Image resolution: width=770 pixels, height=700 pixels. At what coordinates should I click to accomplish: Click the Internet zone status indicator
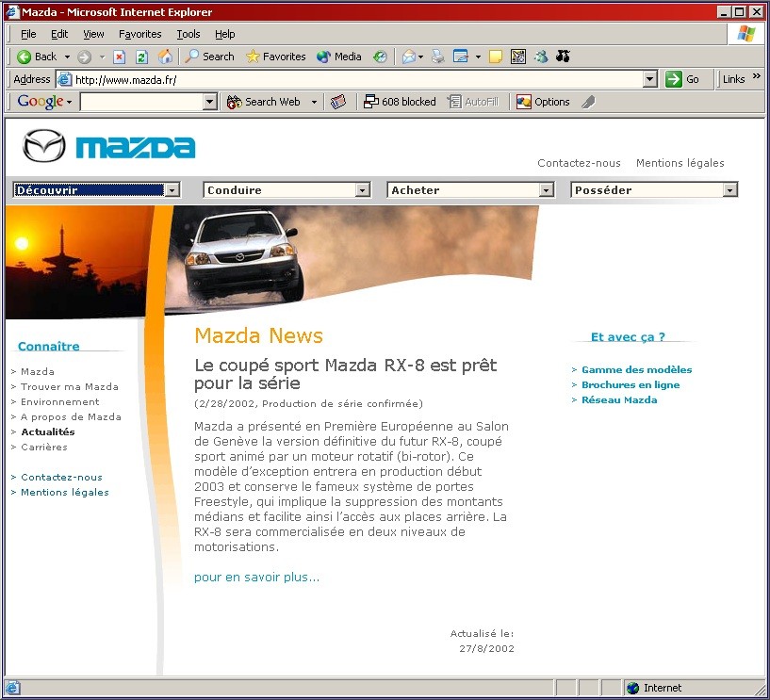tap(655, 688)
